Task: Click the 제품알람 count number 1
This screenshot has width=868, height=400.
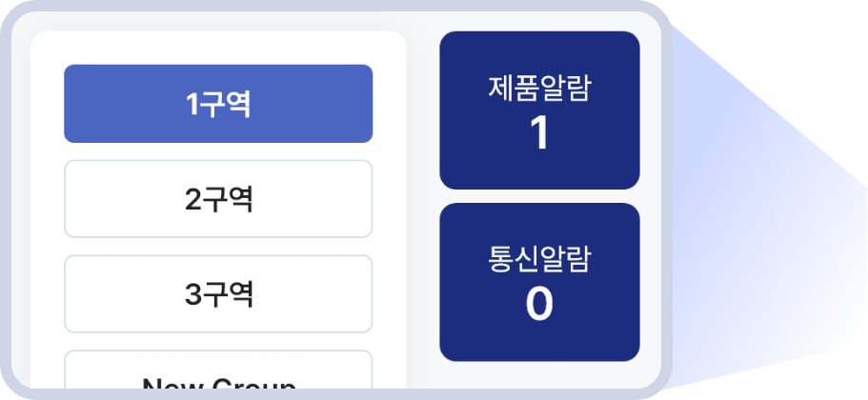Action: click(539, 134)
